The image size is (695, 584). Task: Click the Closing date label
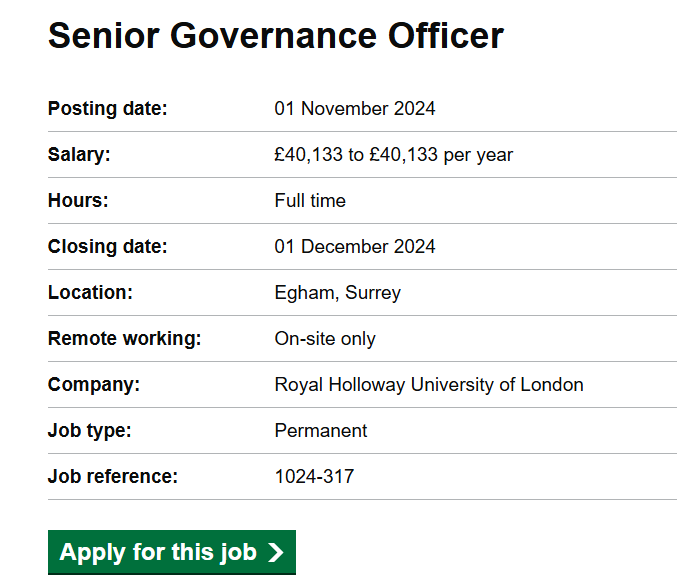coord(108,246)
